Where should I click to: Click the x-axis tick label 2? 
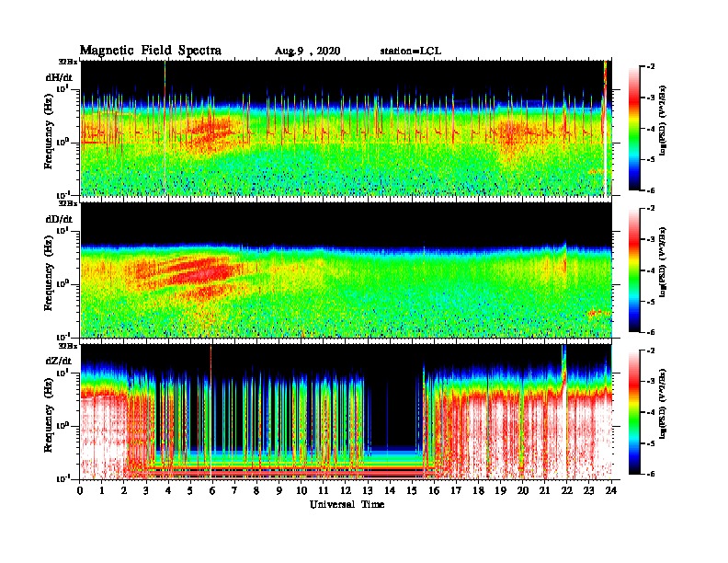(124, 490)
